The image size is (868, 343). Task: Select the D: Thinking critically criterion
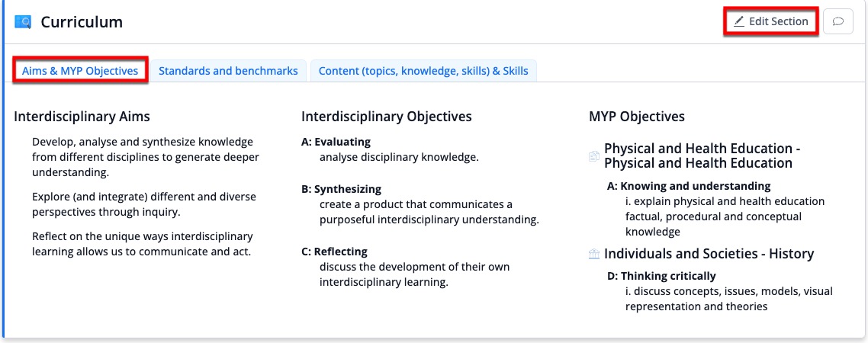tap(661, 276)
